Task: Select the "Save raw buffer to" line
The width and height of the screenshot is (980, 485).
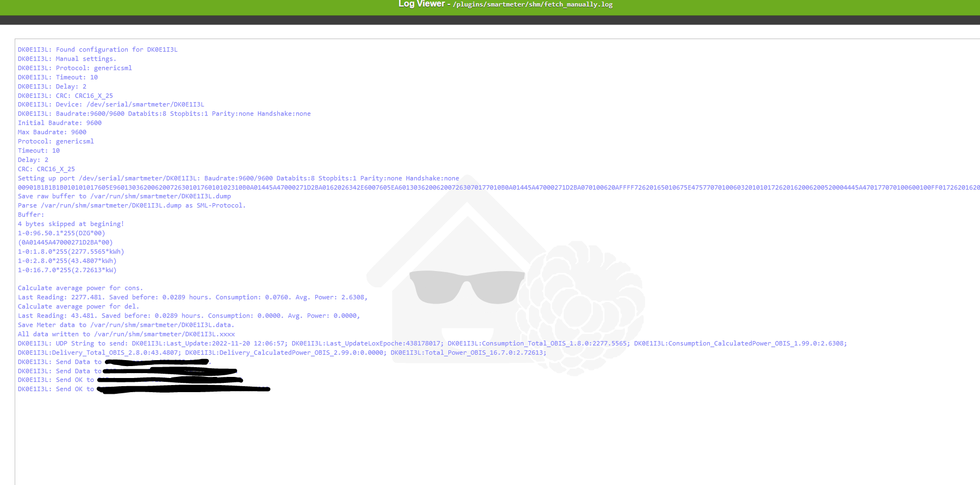Action: (124, 196)
